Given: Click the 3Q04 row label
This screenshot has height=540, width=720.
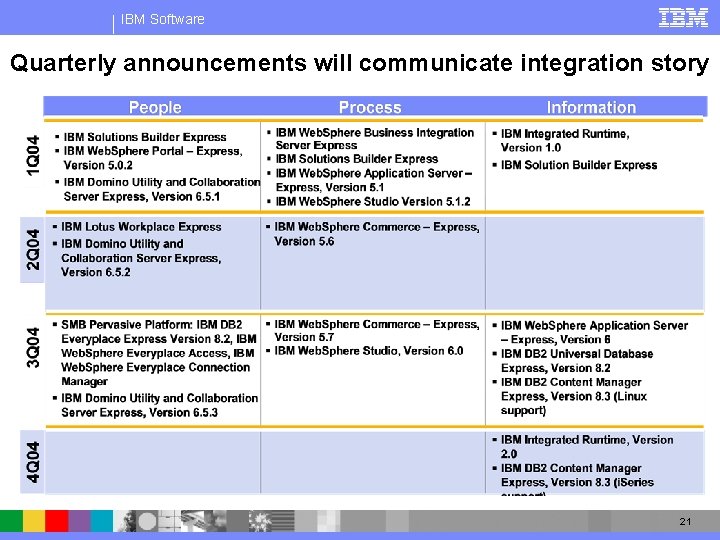Looking at the screenshot, I should coord(33,348).
